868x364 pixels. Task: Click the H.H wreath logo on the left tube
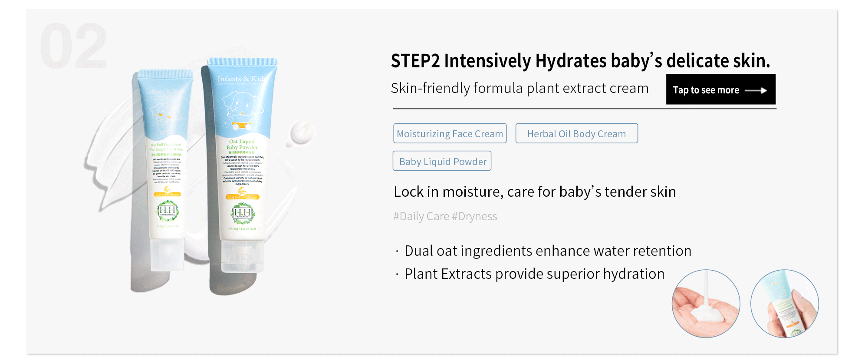[x=168, y=211]
